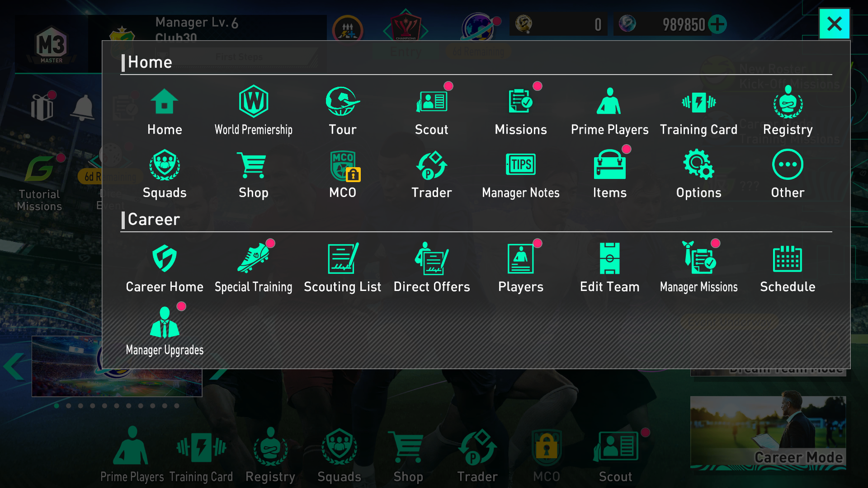The height and width of the screenshot is (488, 868).
Task: Open the Squads shield icon
Action: coord(165,165)
